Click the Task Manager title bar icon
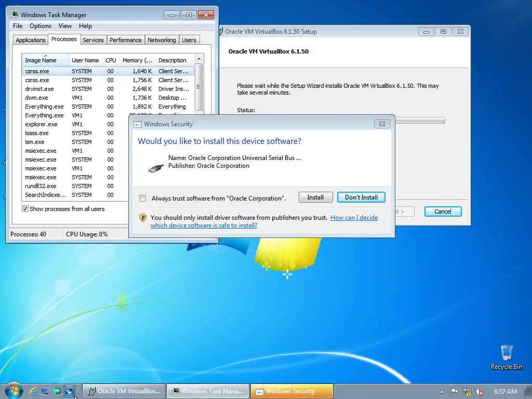Image resolution: width=532 pixels, height=399 pixels. [14, 15]
